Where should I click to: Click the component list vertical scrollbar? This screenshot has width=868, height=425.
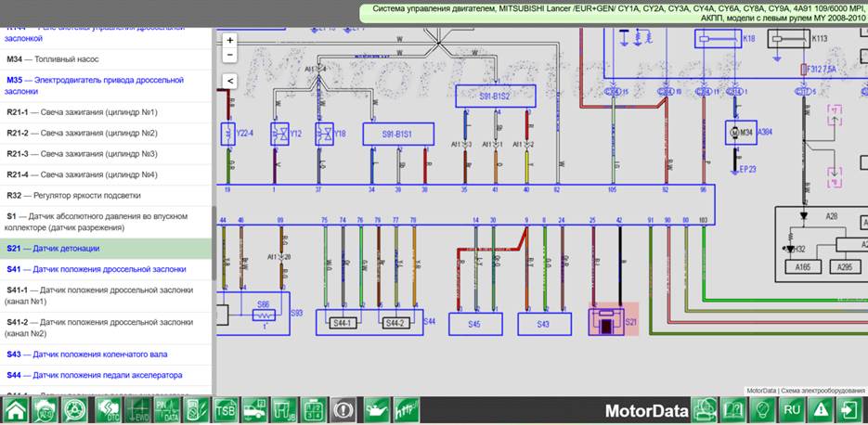(x=214, y=243)
